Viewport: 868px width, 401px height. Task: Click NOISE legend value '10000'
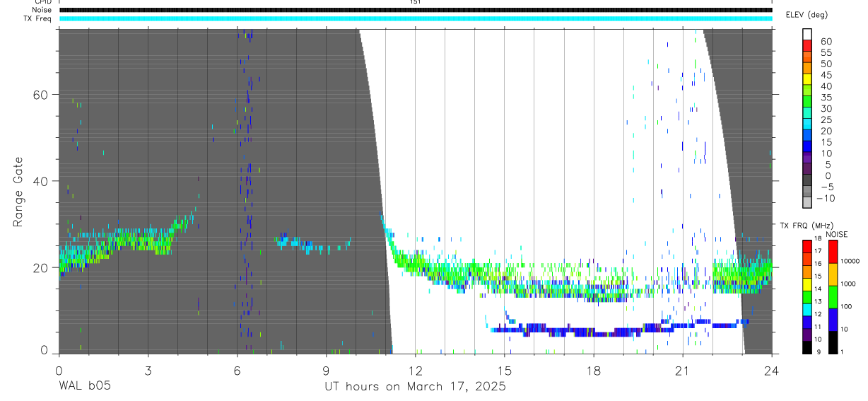coord(849,261)
